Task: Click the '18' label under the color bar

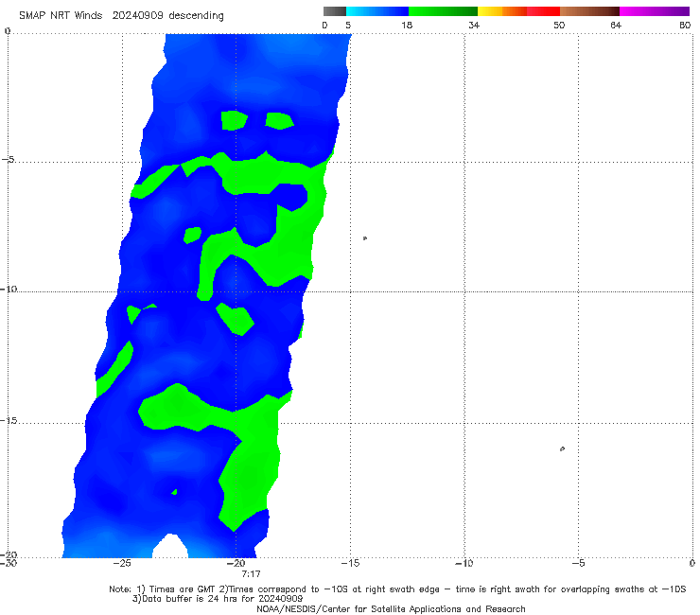Action: tap(407, 25)
